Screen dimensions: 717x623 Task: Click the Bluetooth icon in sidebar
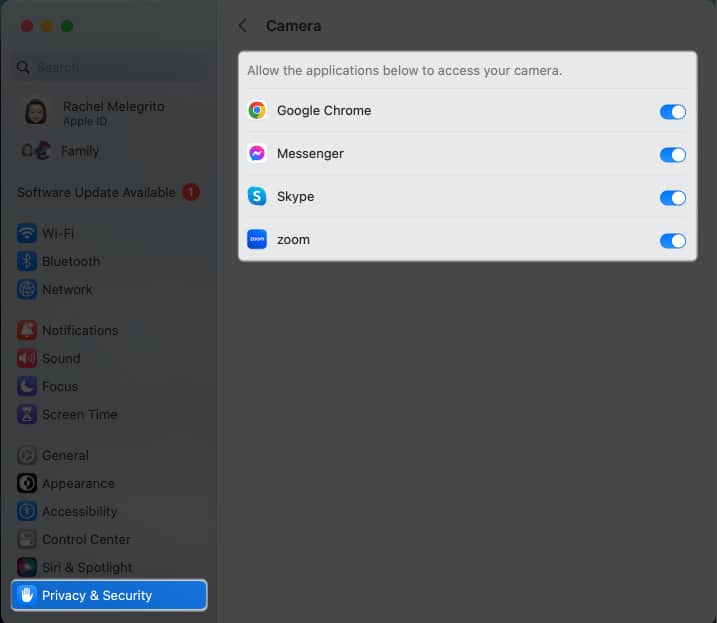27,261
